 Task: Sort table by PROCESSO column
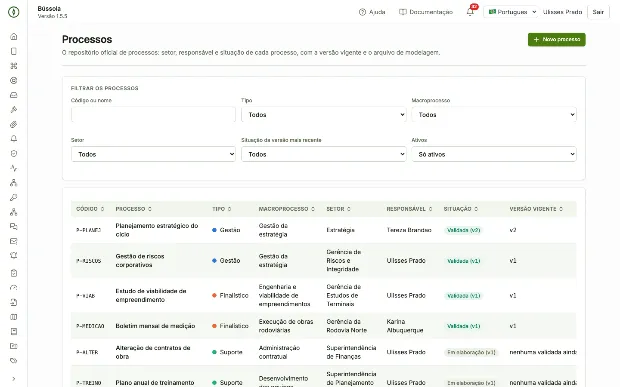pos(133,209)
